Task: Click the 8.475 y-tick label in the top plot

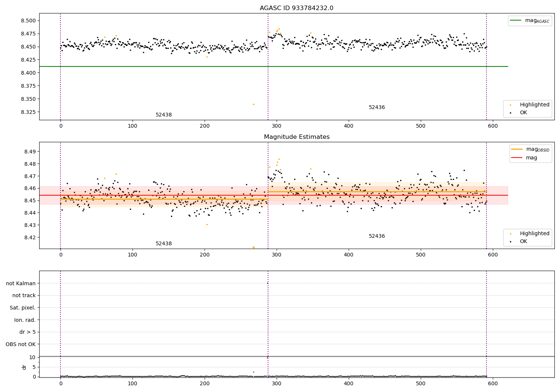Action: click(28, 34)
